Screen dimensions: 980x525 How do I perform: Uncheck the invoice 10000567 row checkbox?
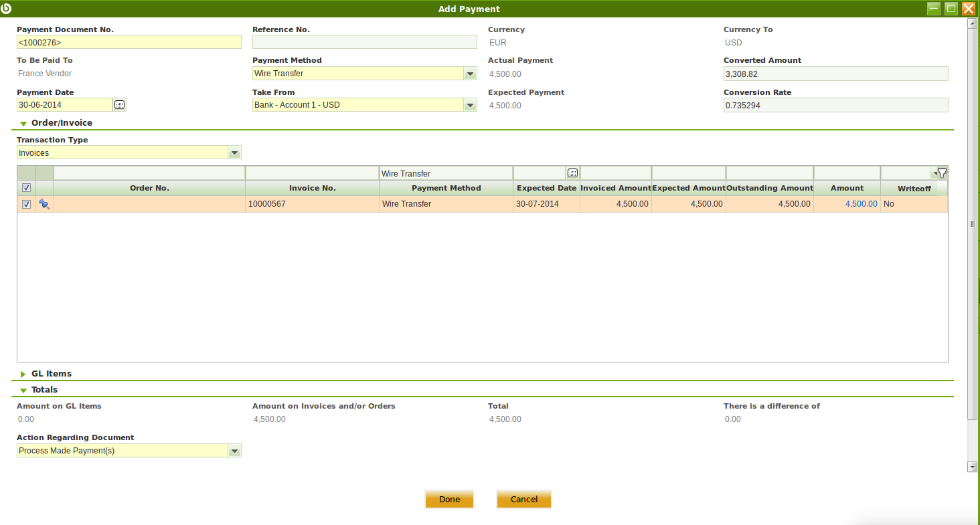[x=27, y=204]
